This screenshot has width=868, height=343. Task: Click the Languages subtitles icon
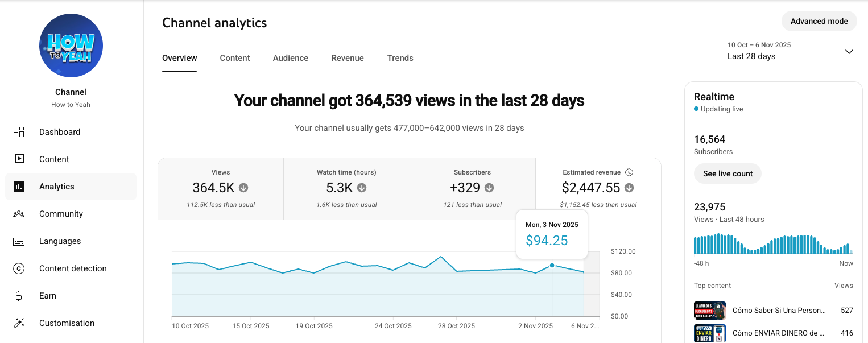19,241
